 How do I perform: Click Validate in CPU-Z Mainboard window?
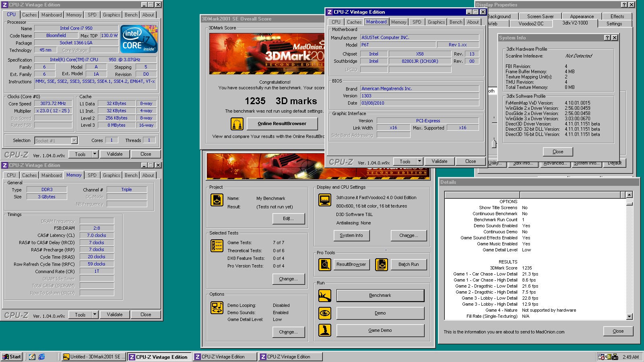pyautogui.click(x=440, y=161)
